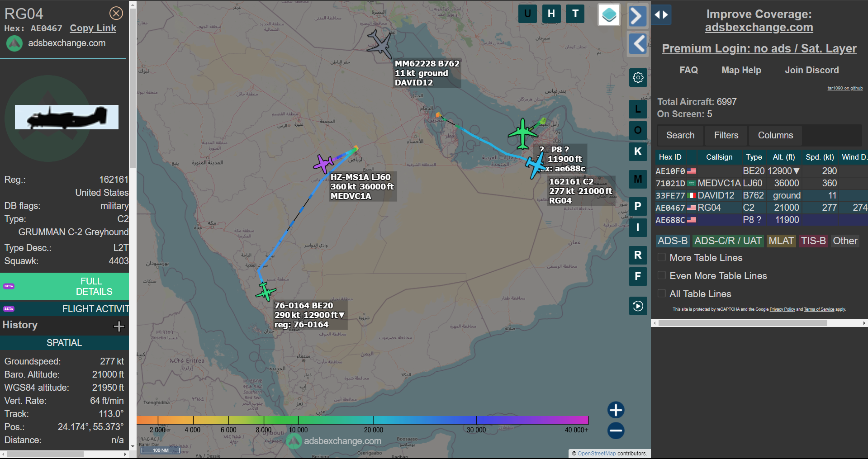Toggle the TIS-B source filter

coord(813,241)
